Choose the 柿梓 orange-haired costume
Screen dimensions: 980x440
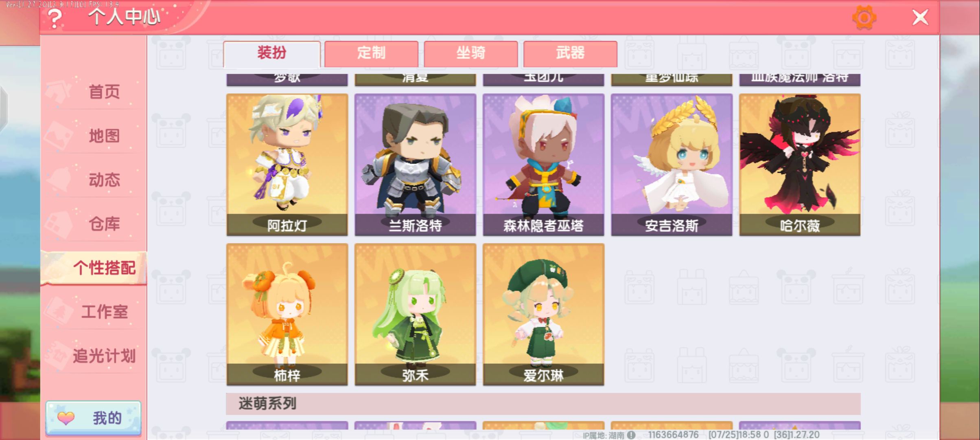[287, 315]
